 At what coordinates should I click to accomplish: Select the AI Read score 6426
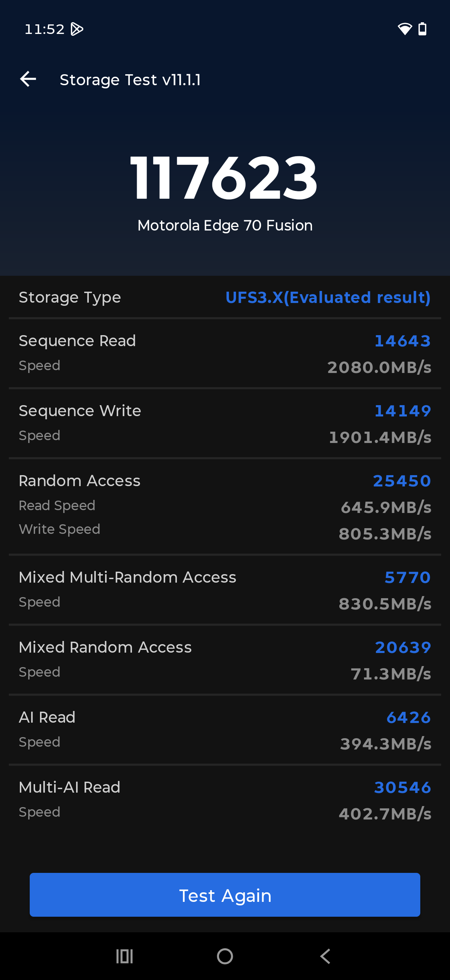pos(409,718)
